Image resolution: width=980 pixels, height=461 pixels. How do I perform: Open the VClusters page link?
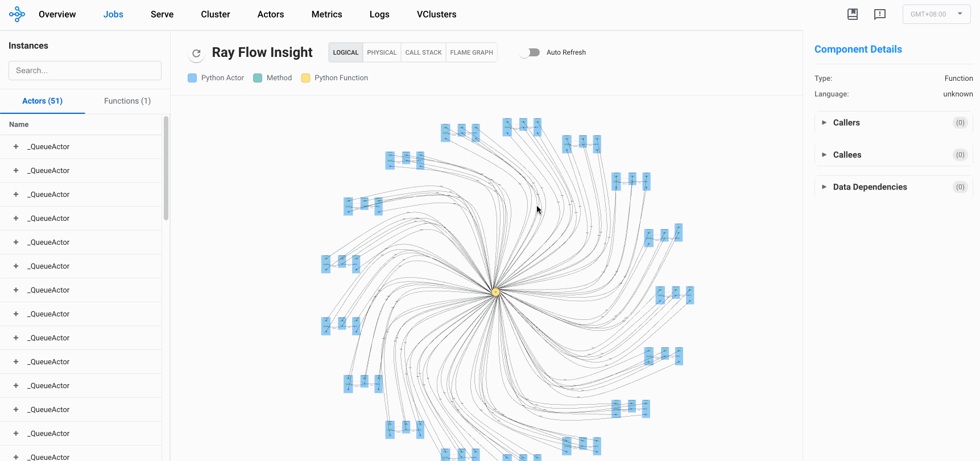tap(436, 14)
